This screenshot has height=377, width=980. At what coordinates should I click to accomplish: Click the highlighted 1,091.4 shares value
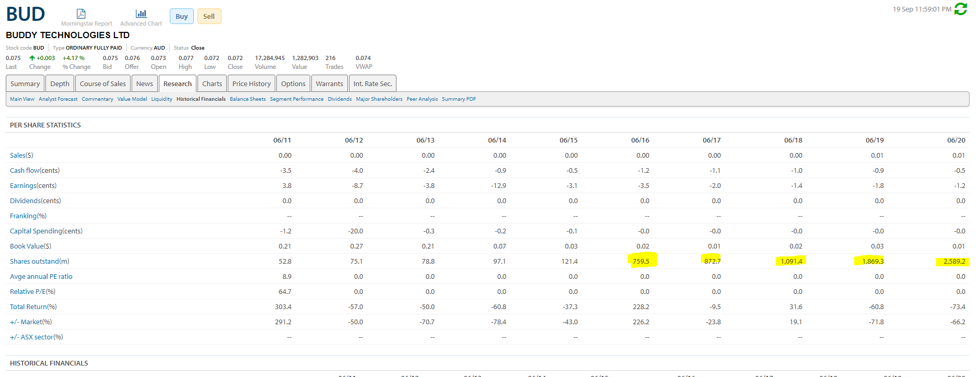click(x=791, y=261)
